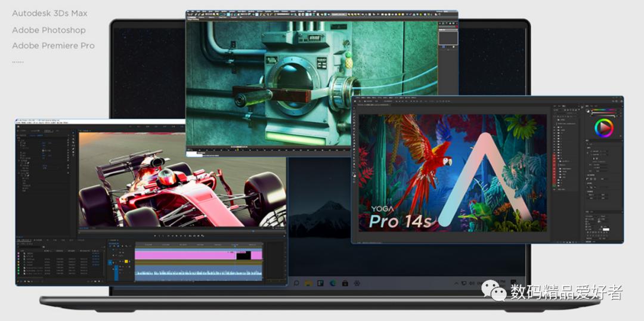Screen dimensions: 644x321
Task: Open the selection set dropdown in 3ds Max toolbar
Action: click(338, 13)
